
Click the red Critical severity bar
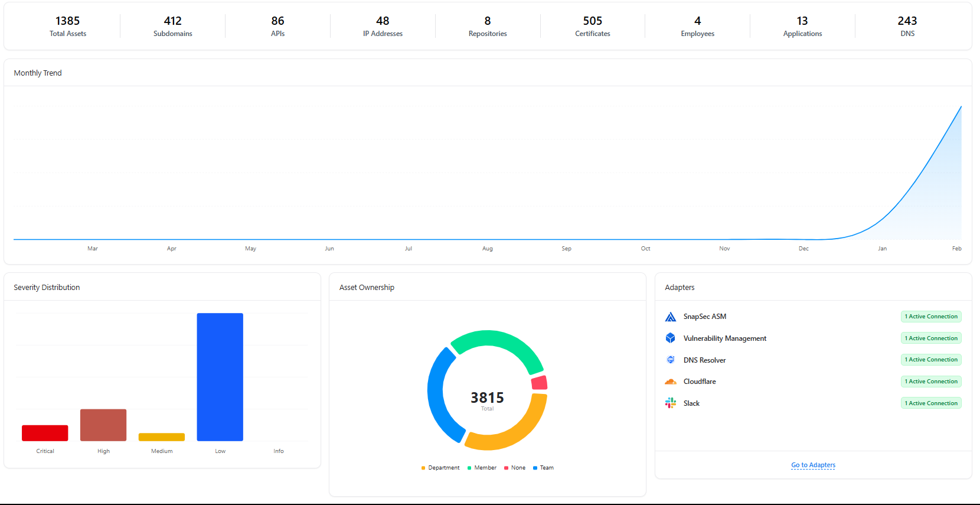[45, 433]
